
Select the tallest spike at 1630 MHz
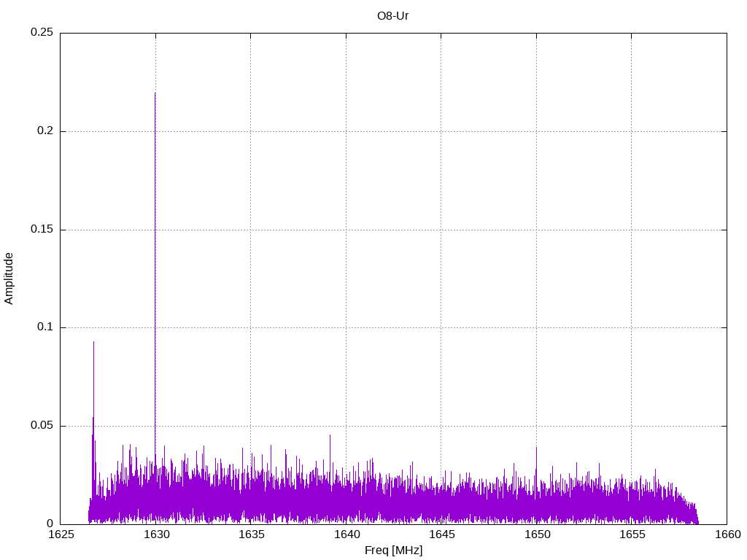155,95
